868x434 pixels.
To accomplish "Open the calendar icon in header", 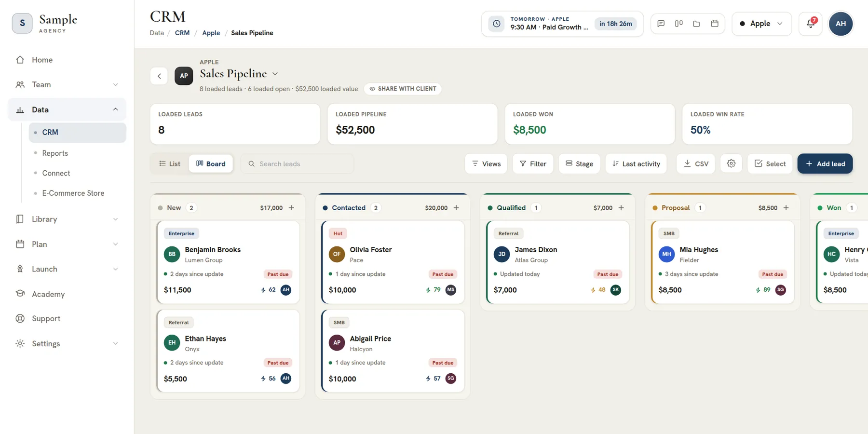I will click(715, 24).
